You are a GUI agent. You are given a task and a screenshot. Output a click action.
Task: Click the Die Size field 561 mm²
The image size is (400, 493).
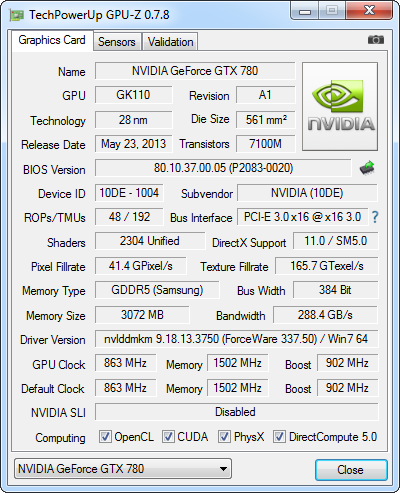point(265,120)
